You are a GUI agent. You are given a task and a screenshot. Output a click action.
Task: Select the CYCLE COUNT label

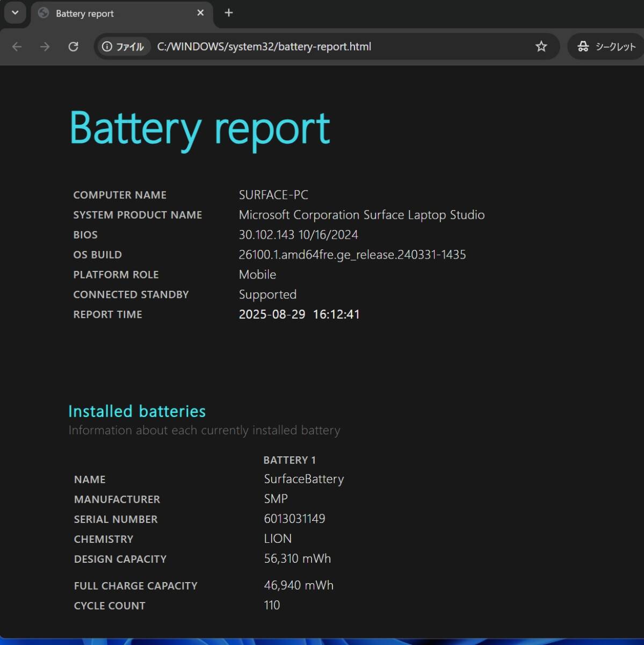click(x=110, y=606)
